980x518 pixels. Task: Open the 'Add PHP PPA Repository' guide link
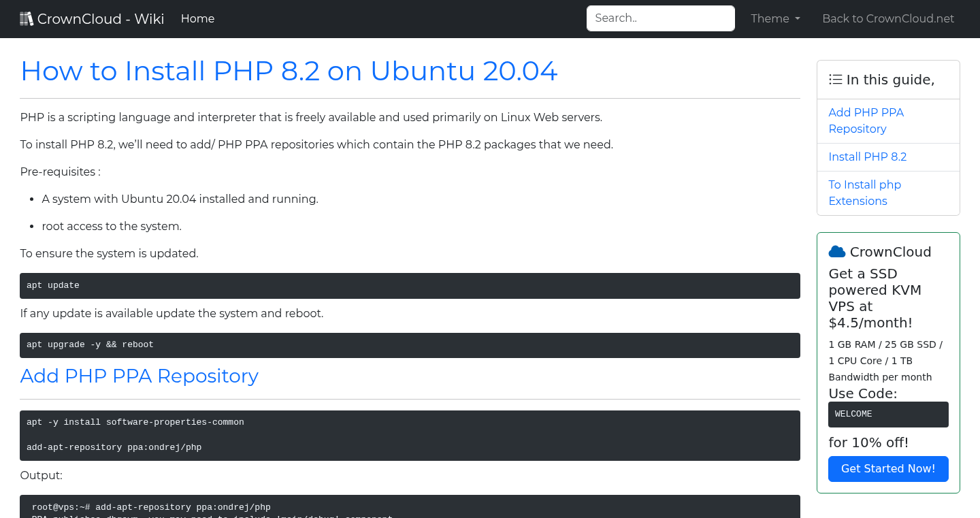(866, 120)
